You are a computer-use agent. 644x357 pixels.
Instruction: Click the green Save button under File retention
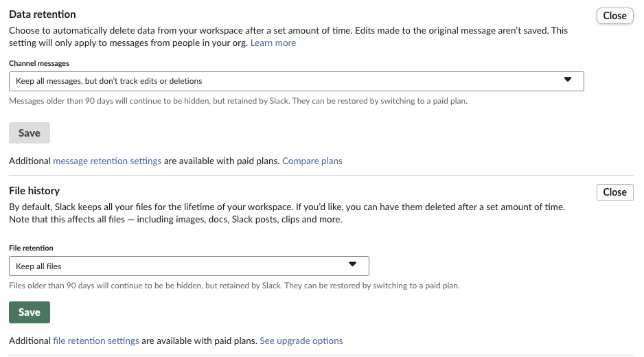click(30, 312)
